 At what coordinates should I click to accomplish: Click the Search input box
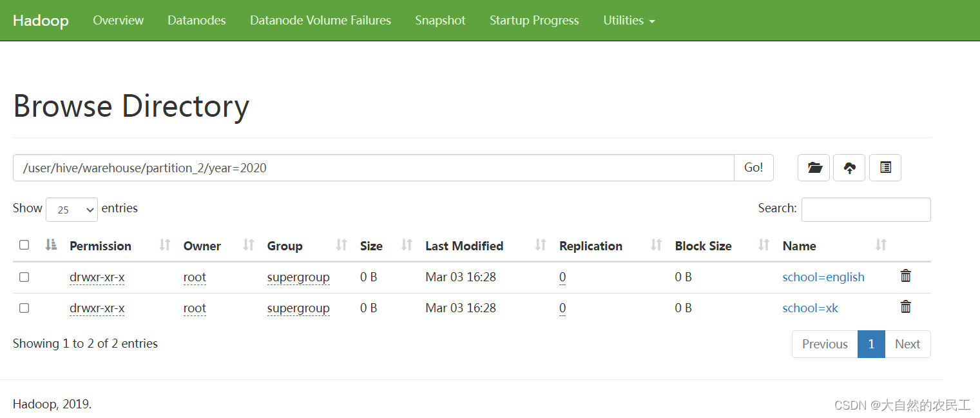866,210
